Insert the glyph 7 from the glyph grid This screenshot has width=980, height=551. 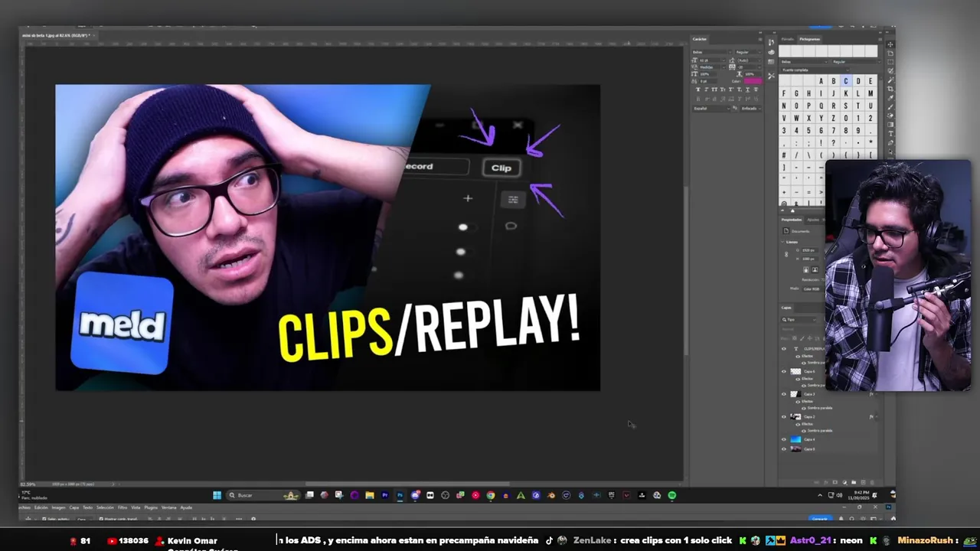(834, 130)
